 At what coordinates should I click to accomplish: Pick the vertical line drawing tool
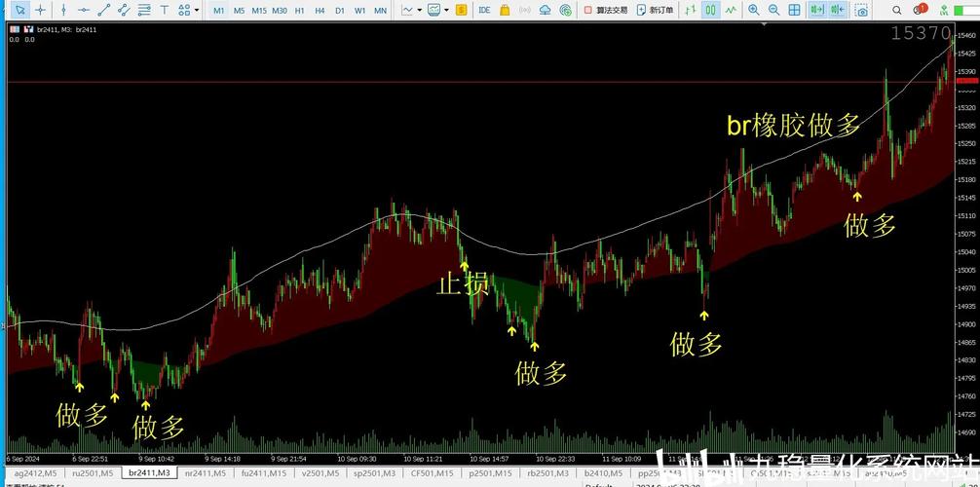63,10
